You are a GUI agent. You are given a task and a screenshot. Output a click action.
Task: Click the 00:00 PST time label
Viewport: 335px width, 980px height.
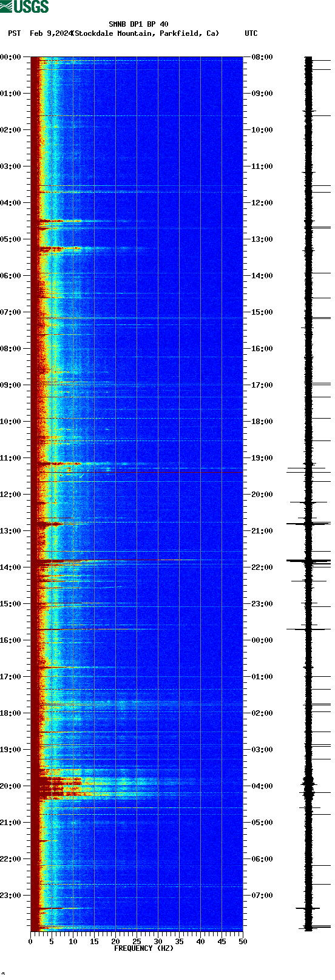click(11, 57)
